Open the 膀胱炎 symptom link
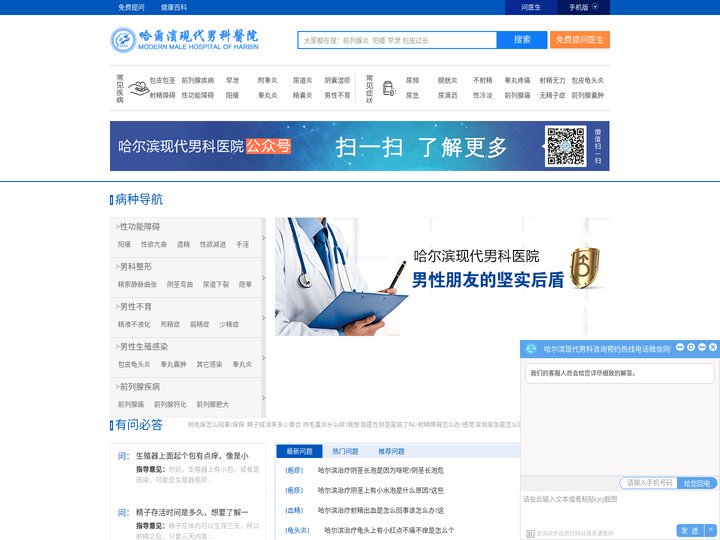720x540 pixels. click(447, 80)
